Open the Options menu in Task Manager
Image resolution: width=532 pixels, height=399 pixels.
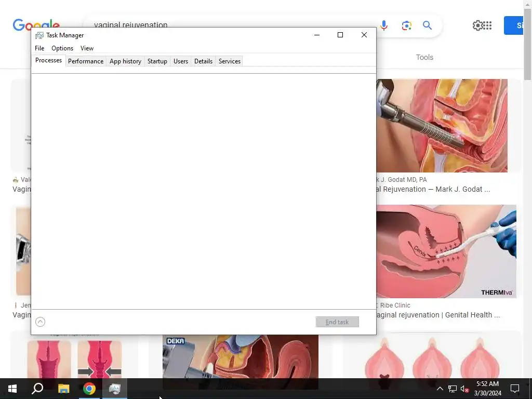click(62, 48)
